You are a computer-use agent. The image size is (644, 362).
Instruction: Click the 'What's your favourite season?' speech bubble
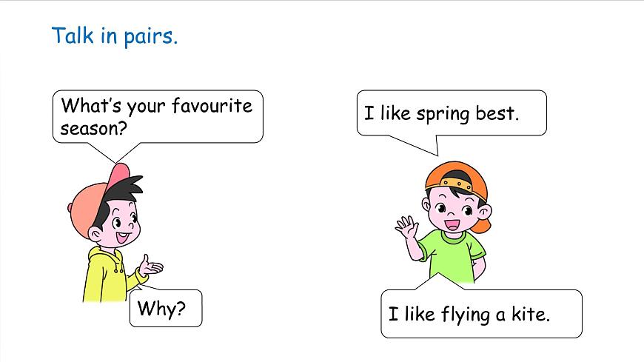pos(158,117)
